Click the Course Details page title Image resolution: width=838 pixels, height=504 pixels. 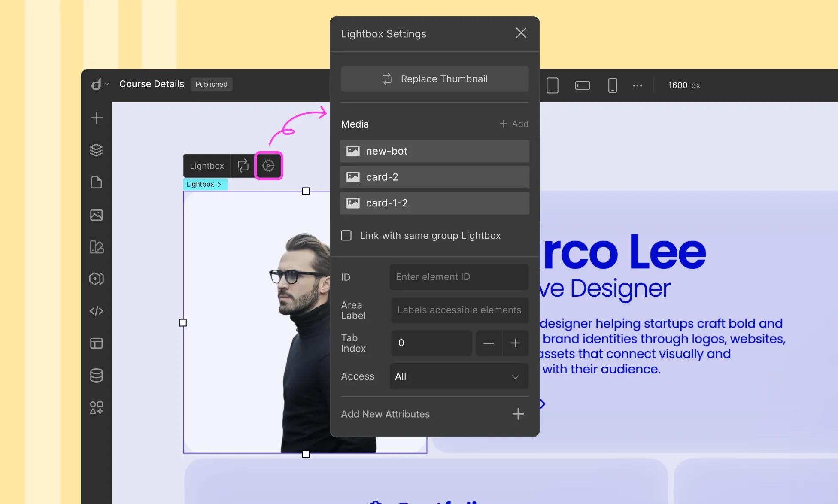coord(152,84)
